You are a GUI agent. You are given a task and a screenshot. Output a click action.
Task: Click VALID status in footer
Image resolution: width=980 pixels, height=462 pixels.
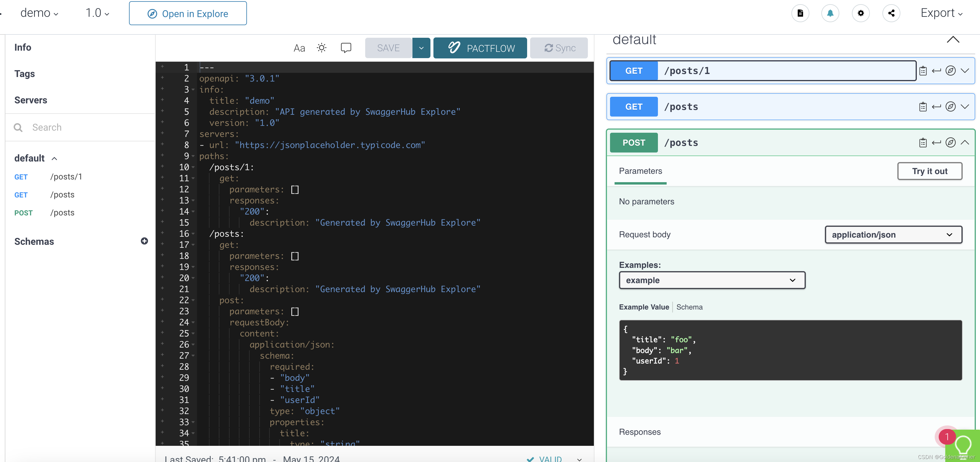544,459
